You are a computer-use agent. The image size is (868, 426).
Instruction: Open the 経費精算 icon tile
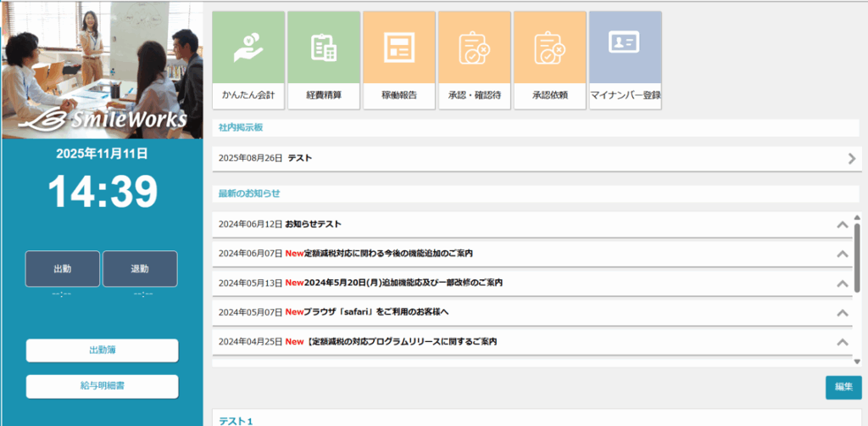point(324,59)
